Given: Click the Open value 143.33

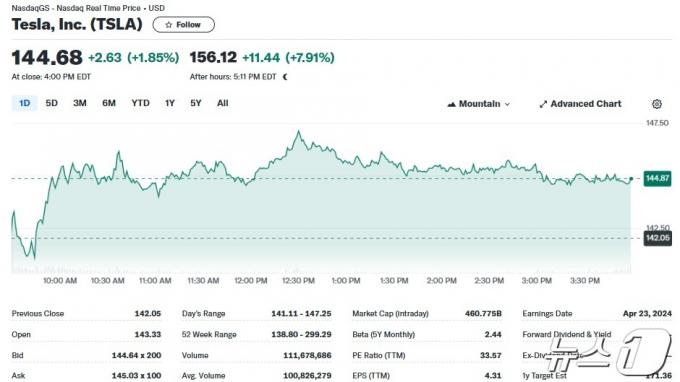Looking at the screenshot, I should coord(147,334).
